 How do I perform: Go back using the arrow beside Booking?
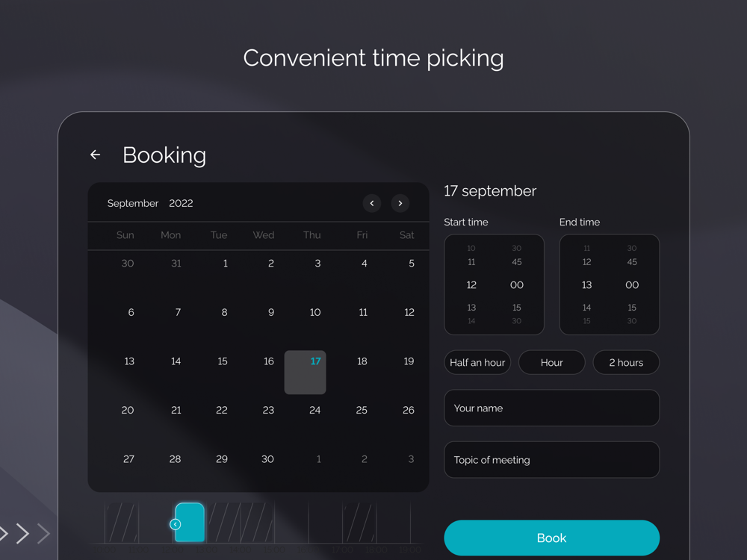[x=96, y=155]
